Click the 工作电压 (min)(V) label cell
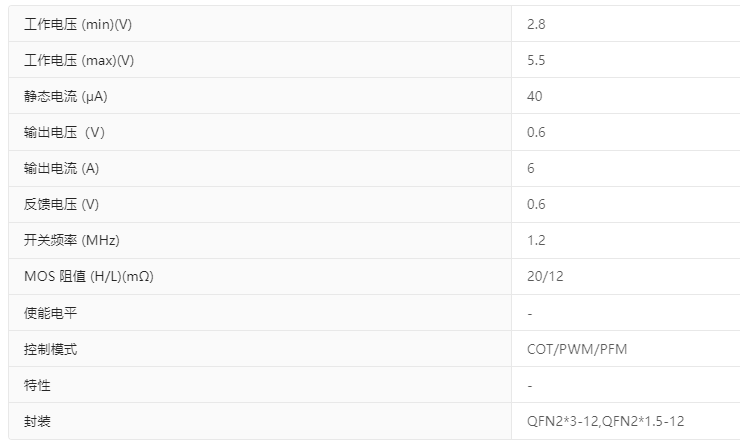The width and height of the screenshot is (740, 448). (x=79, y=24)
